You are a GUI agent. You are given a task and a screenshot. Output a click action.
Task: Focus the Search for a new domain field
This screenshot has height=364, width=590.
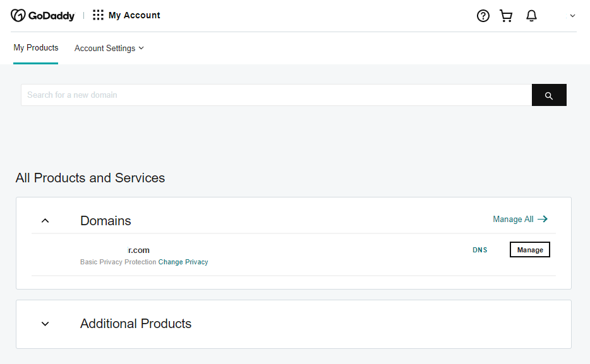point(276,95)
